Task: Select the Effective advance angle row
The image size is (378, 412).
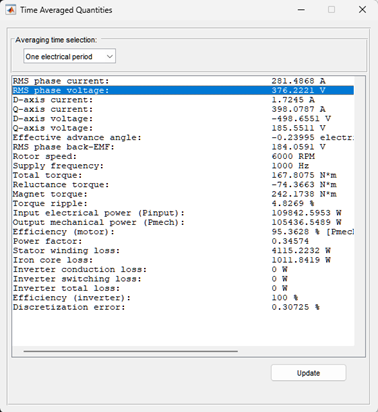Action: (x=183, y=138)
